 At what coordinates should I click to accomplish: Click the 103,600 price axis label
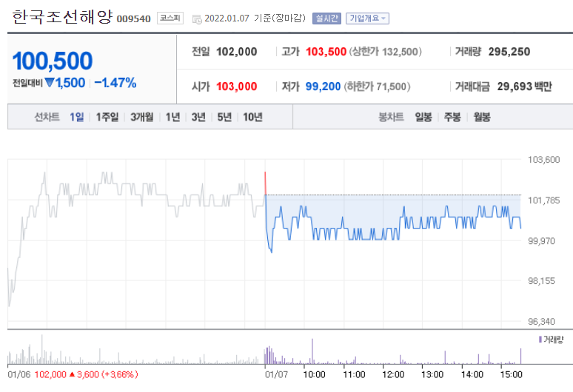pos(544,160)
